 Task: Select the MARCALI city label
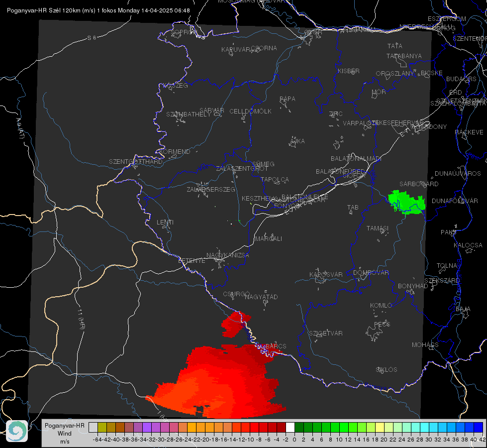pos(269,239)
